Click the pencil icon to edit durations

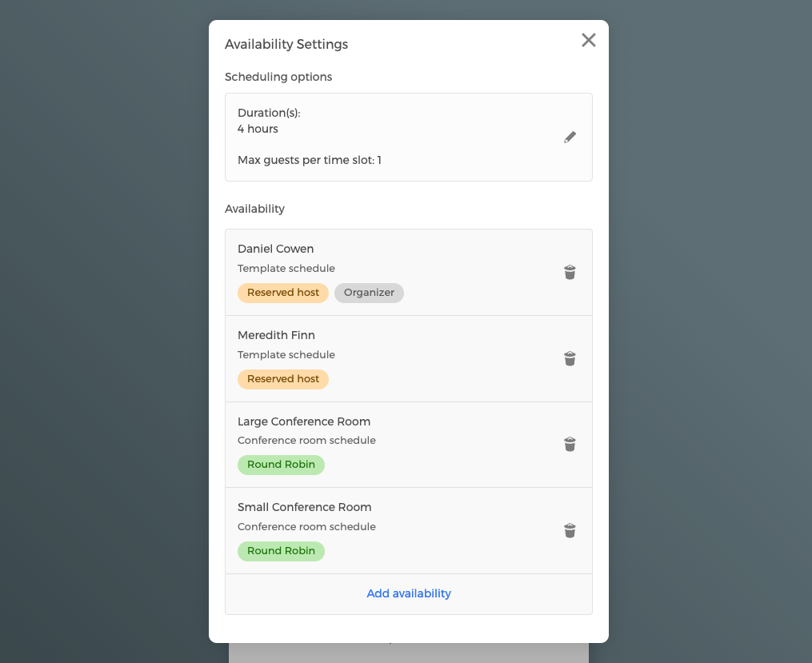pyautogui.click(x=570, y=137)
